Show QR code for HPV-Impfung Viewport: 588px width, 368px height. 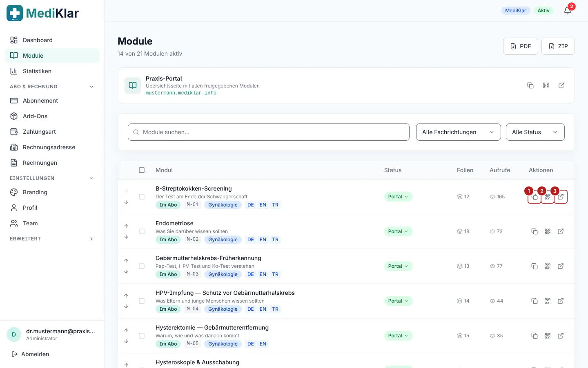(548, 301)
